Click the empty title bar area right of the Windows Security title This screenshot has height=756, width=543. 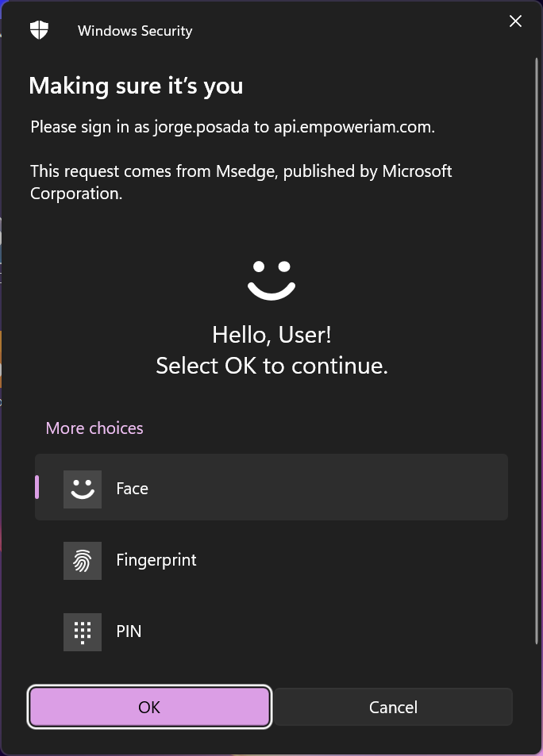[341, 32]
